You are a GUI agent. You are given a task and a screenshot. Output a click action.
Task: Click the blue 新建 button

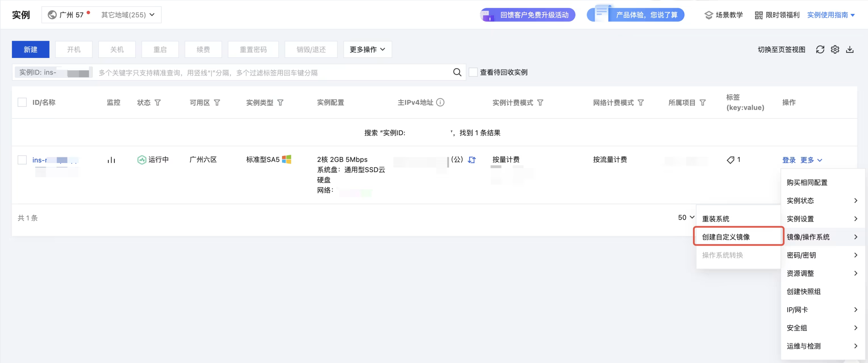(x=31, y=49)
